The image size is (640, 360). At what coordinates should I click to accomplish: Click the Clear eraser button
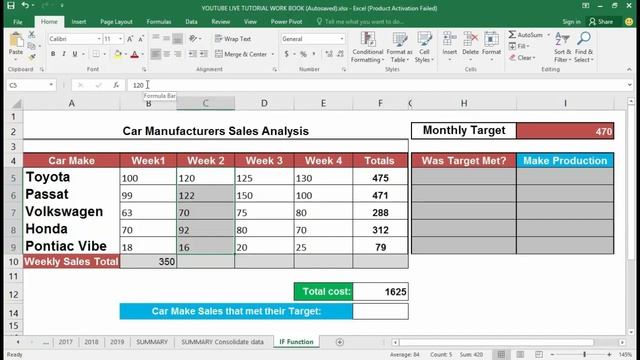click(x=522, y=58)
